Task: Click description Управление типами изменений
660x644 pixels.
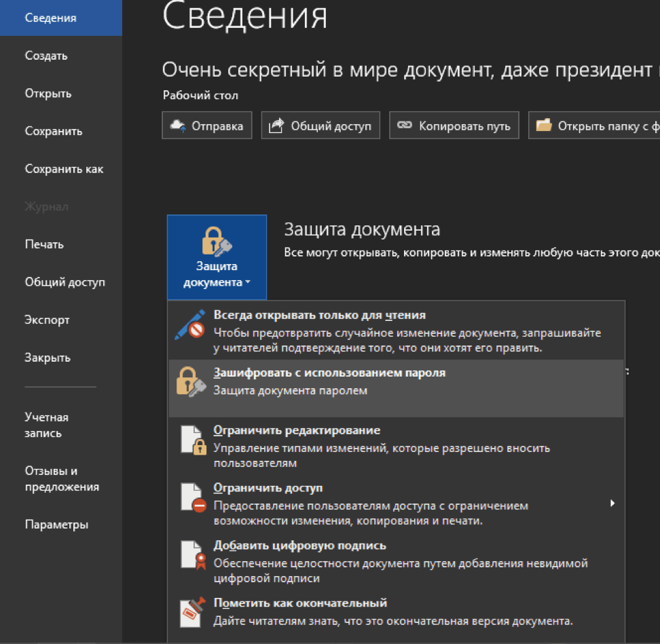Action: click(x=382, y=455)
